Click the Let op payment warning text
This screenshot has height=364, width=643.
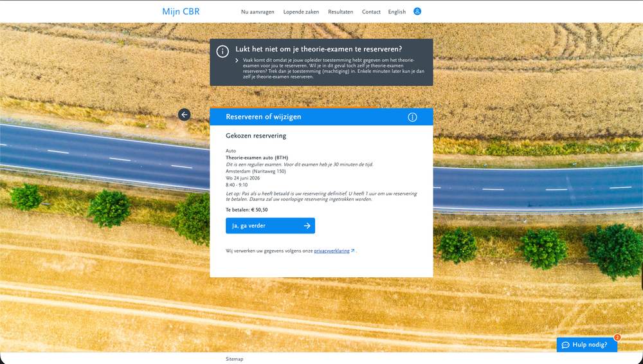click(321, 196)
